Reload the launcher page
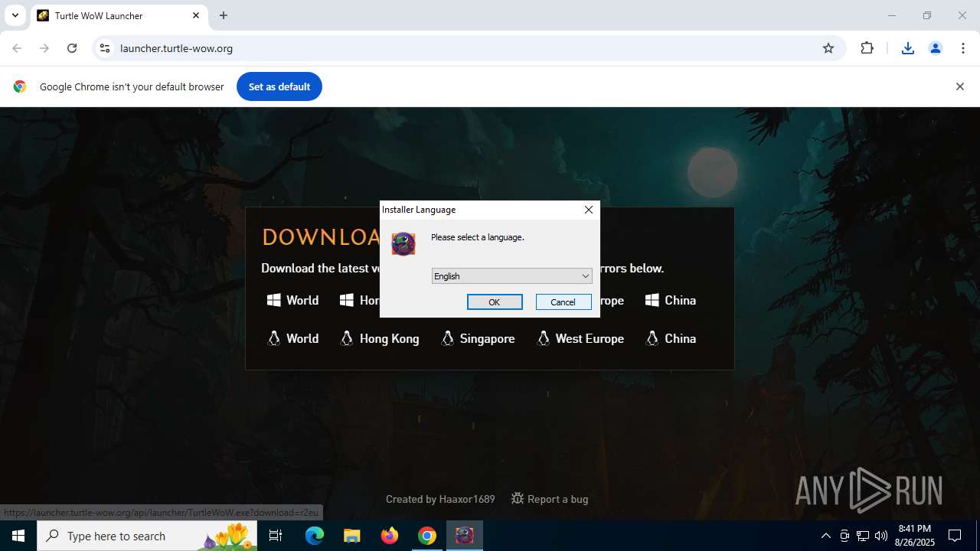This screenshot has height=551, width=980. pos(72,48)
